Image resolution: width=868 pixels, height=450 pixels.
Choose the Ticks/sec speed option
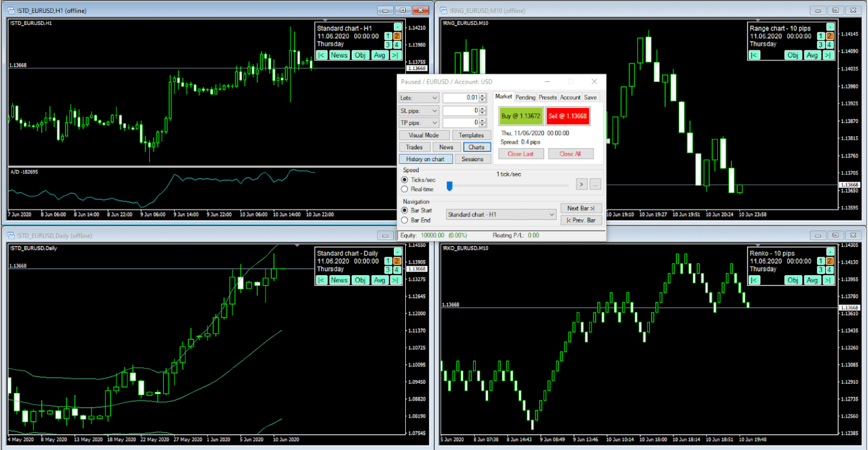coord(405,180)
